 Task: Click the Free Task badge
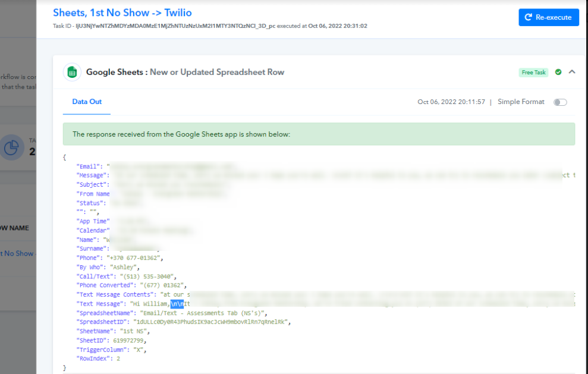[x=533, y=73]
